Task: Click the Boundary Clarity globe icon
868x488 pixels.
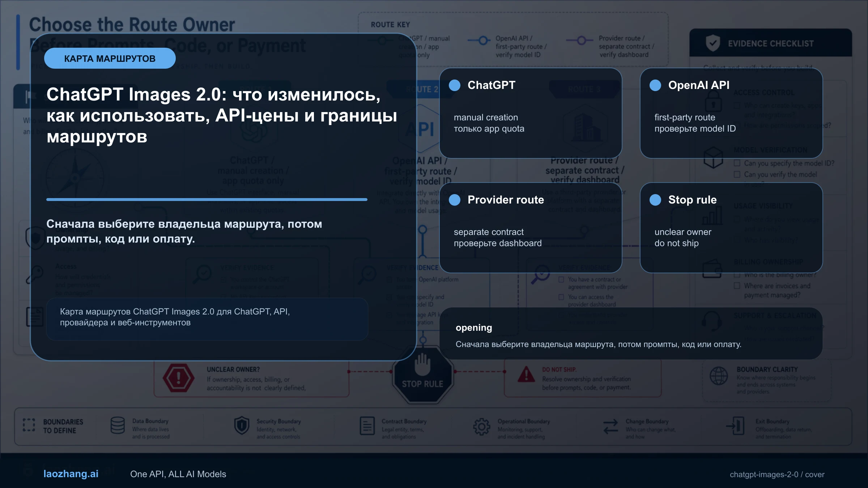Action: coord(719,376)
